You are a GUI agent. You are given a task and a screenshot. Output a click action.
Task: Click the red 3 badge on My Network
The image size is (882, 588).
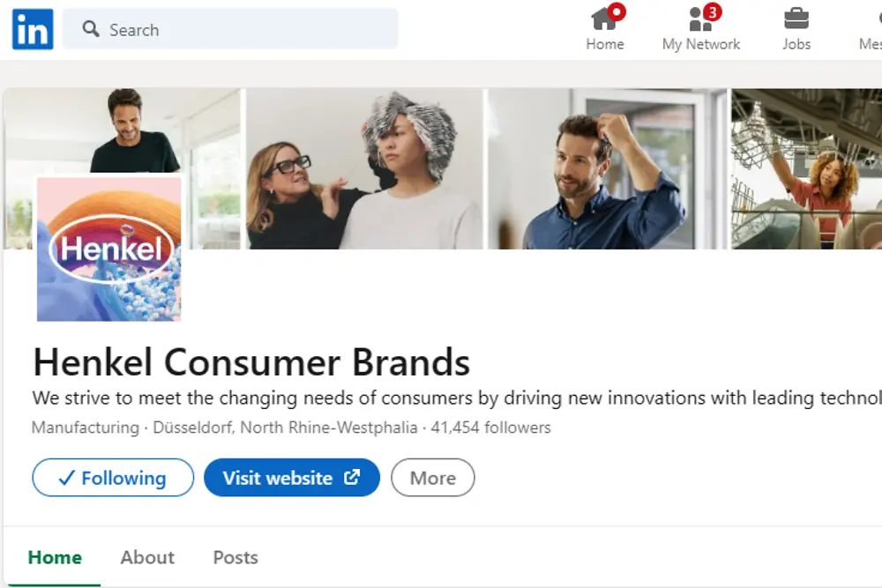click(713, 11)
